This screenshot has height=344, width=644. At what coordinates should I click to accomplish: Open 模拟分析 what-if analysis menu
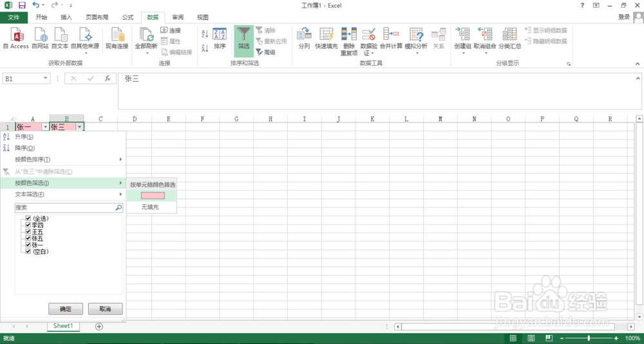click(416, 41)
